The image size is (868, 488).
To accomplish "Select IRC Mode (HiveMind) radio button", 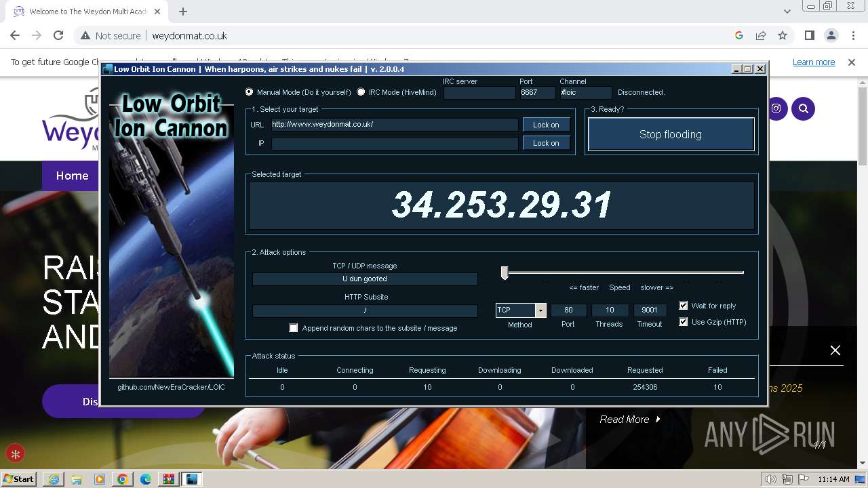I will [361, 92].
